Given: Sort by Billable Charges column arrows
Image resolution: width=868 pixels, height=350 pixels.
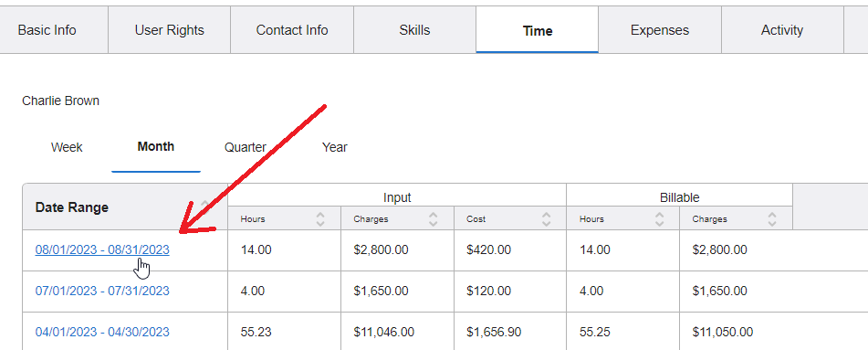Looking at the screenshot, I should (772, 219).
